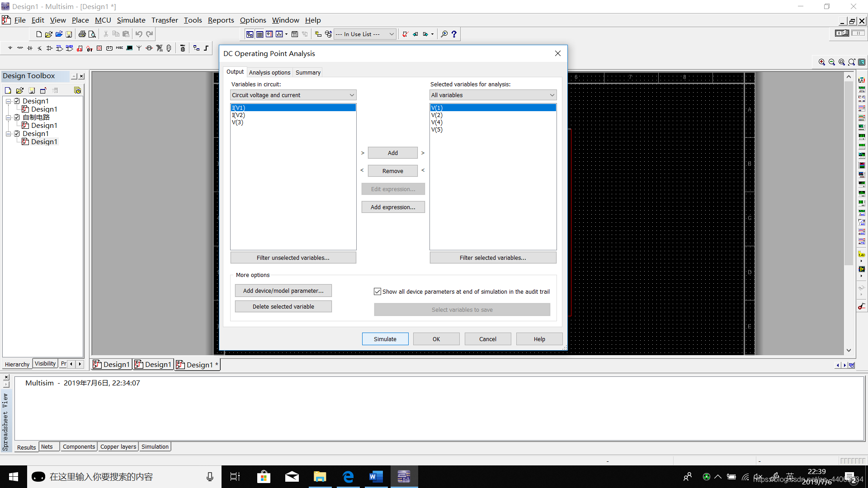Place a CMOS component icon
This screenshot has width=868, height=488.
pyautogui.click(x=70, y=48)
